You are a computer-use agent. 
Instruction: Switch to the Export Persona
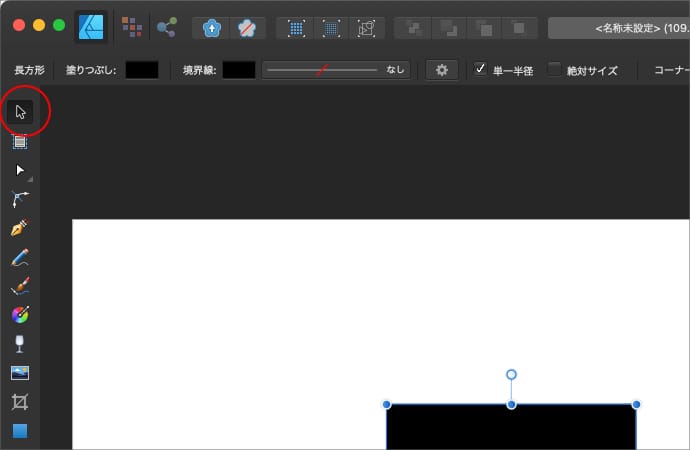tap(166, 27)
